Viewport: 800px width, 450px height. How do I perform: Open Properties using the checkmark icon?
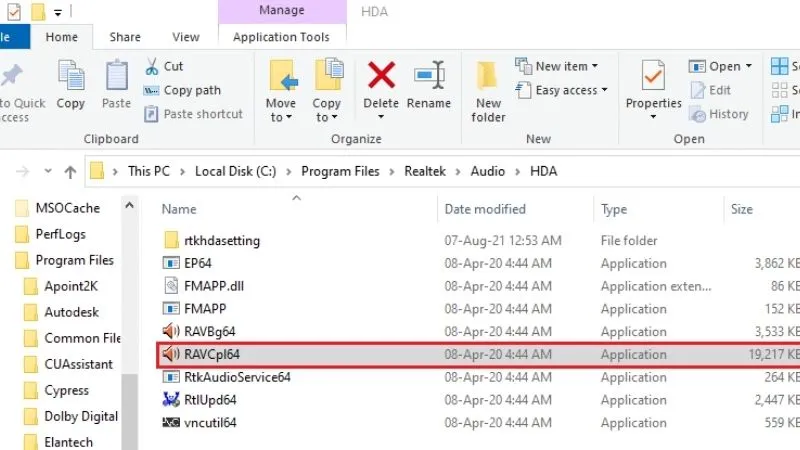tap(653, 76)
